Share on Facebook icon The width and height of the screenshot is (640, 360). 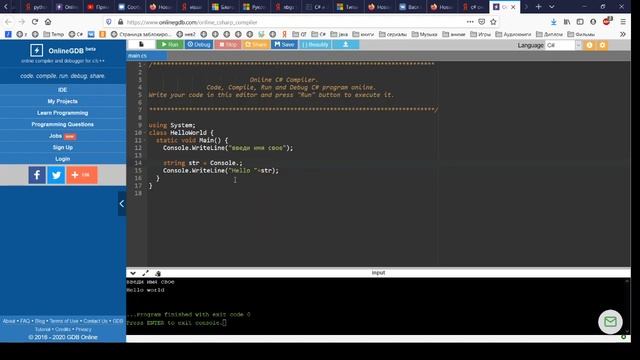pyautogui.click(x=37, y=175)
